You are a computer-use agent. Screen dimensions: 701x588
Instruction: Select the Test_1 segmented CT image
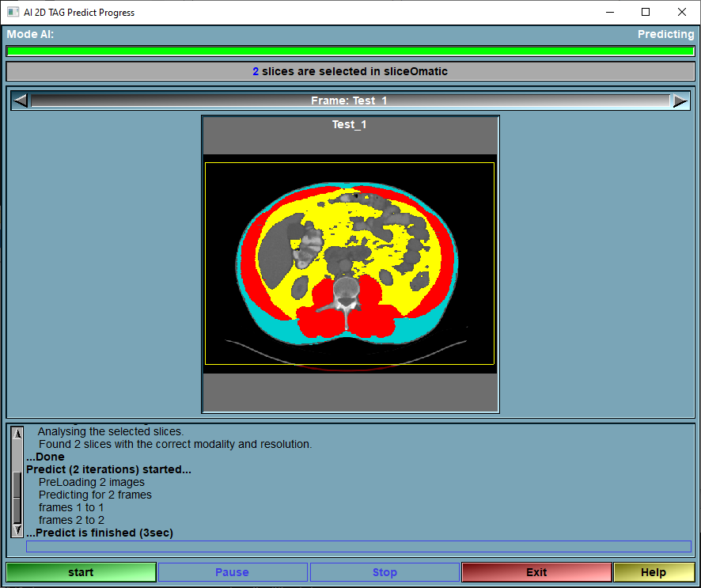pyautogui.click(x=350, y=264)
